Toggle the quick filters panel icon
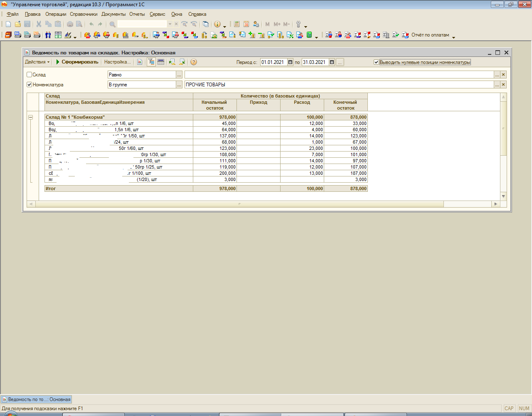 (151, 62)
